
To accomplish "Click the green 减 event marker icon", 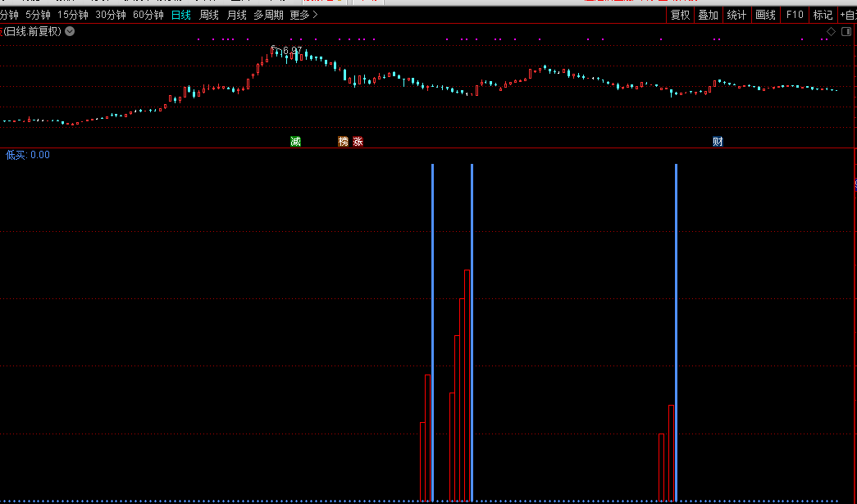I will 295,142.
